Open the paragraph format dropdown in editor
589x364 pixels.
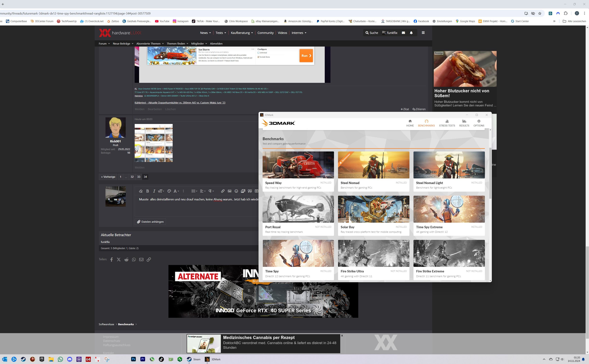211,191
